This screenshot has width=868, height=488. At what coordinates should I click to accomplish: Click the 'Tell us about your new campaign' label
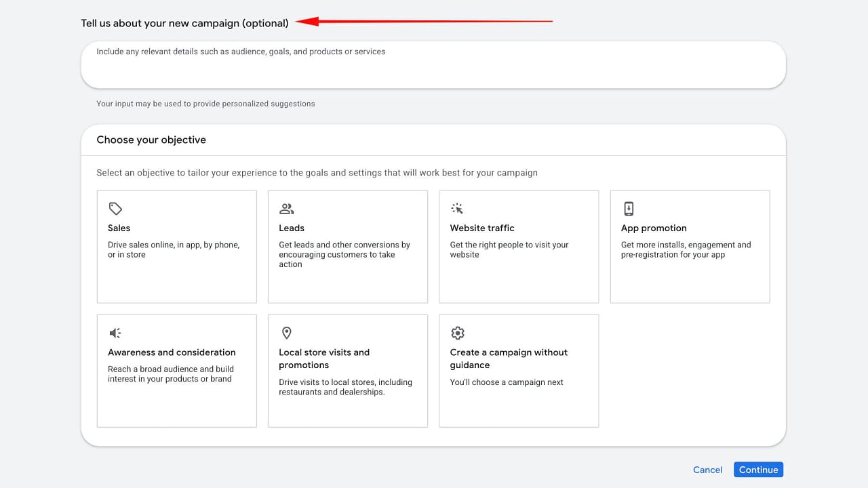coord(184,23)
